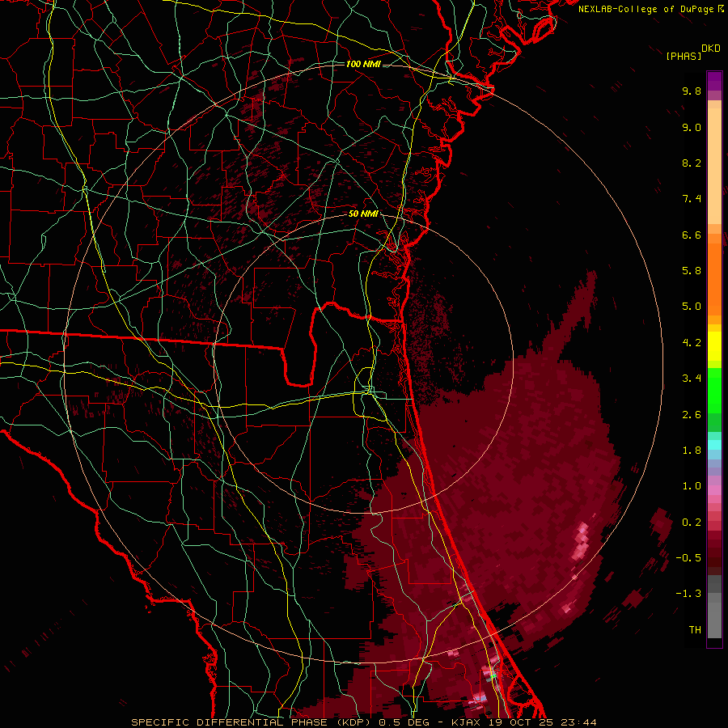Click the "TH" threshold label on the scale
728x728 pixels.
click(x=695, y=630)
